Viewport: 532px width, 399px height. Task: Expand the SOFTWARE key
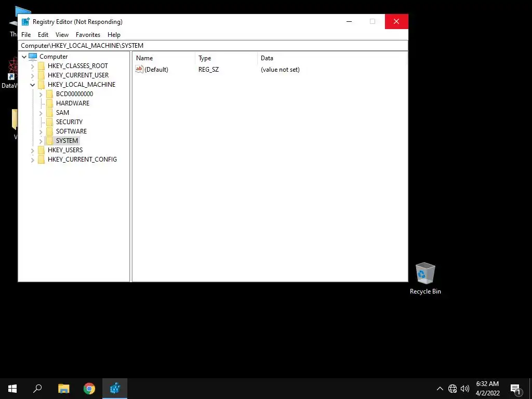point(41,131)
